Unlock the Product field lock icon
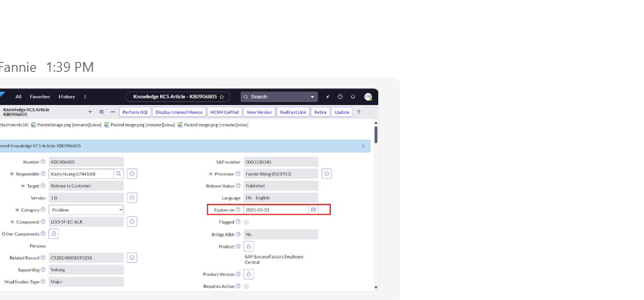This screenshot has width=644, height=300. 248,246
